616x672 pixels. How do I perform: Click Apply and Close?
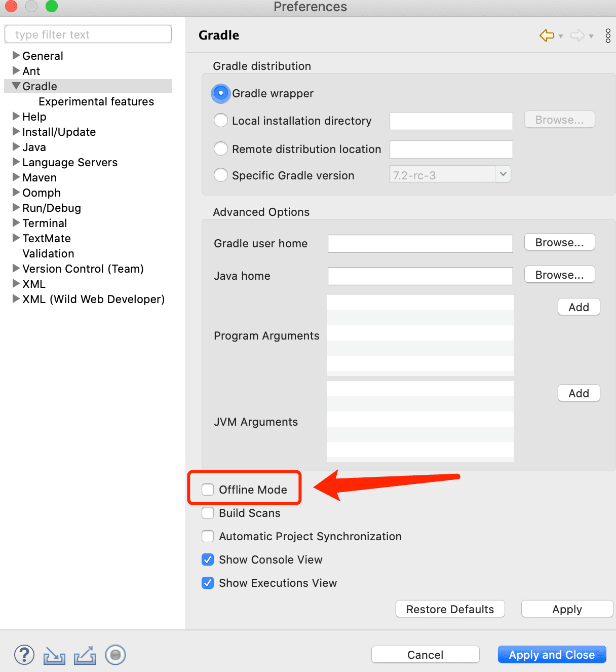pyautogui.click(x=552, y=655)
